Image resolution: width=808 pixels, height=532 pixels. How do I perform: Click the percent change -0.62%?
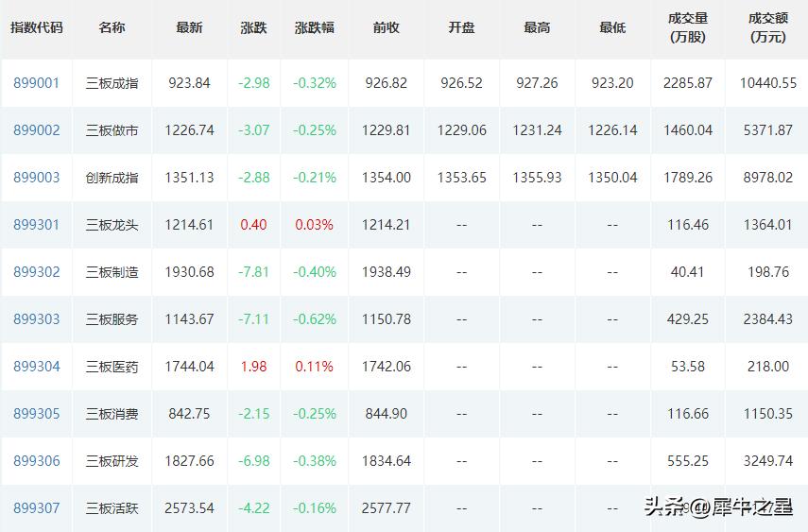coord(315,319)
